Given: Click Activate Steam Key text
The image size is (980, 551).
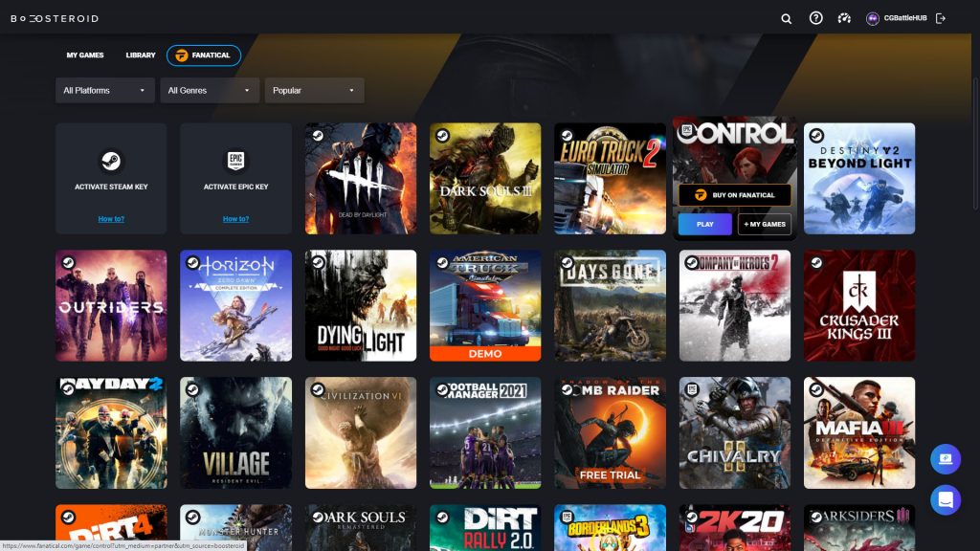Looking at the screenshot, I should point(111,187).
